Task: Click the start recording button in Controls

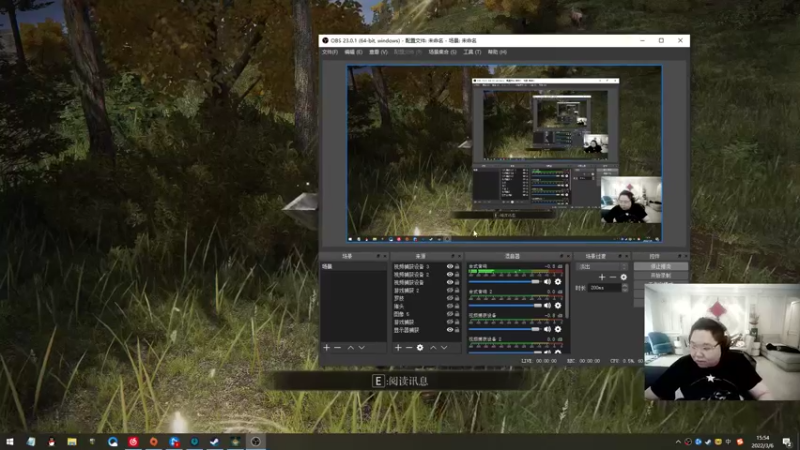Action: [661, 276]
